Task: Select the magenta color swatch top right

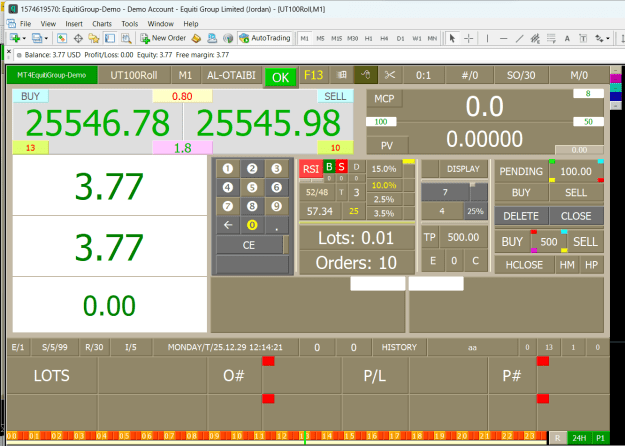Action: (615, 78)
